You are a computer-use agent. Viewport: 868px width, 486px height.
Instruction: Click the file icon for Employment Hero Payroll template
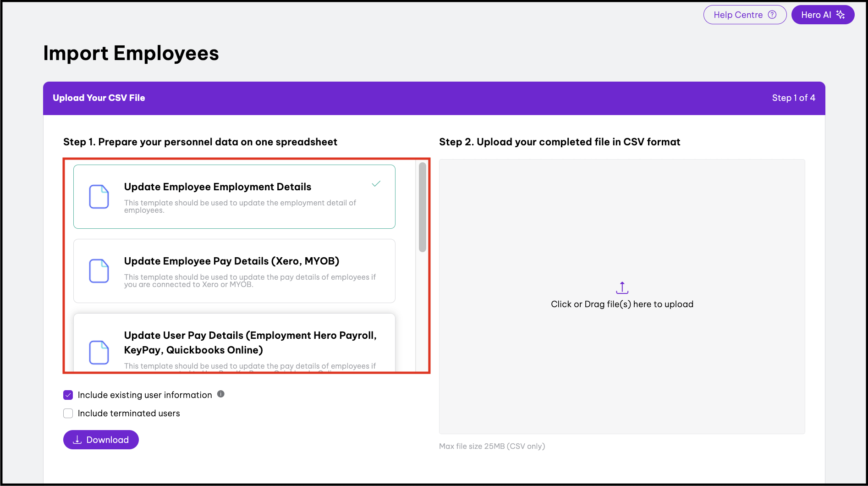(x=99, y=352)
